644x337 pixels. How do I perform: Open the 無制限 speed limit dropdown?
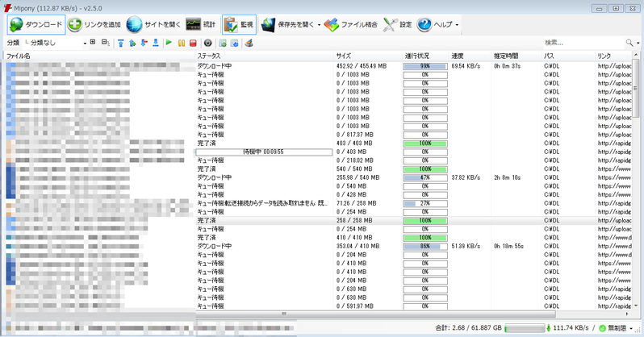tap(616, 328)
